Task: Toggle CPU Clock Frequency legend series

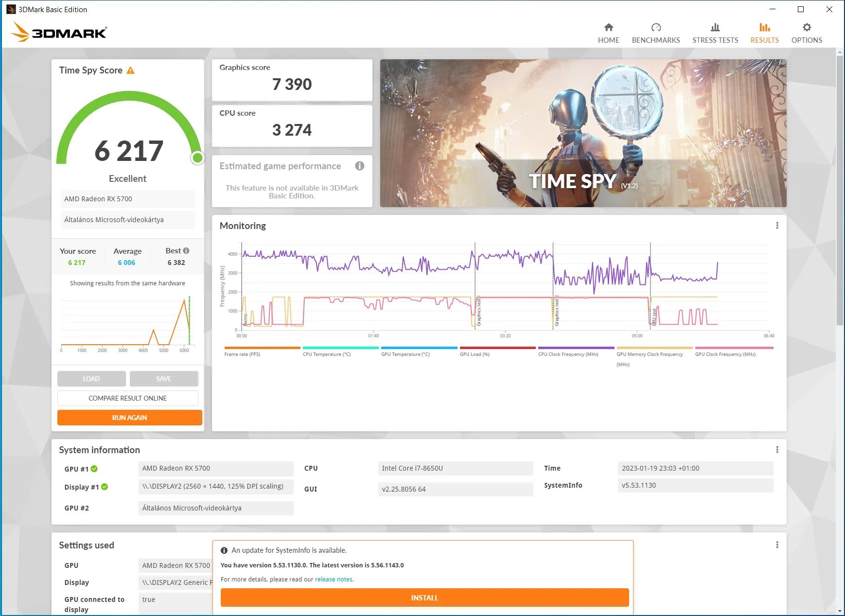Action: point(576,351)
